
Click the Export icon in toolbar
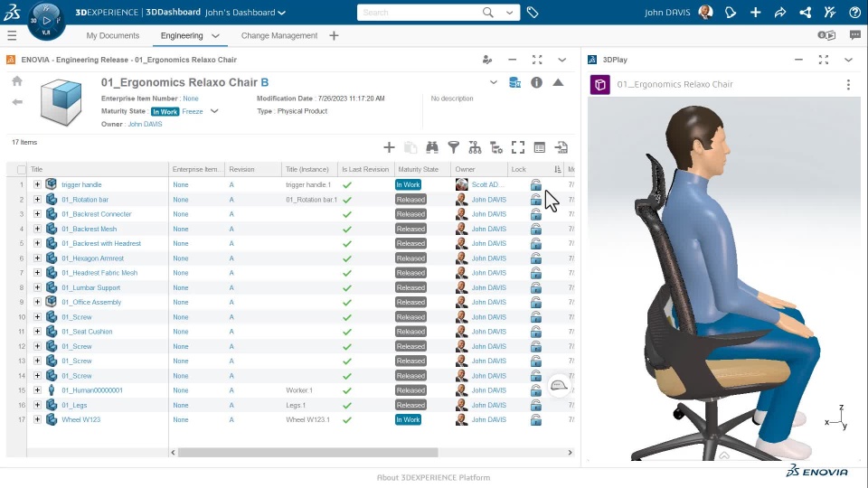pos(561,147)
